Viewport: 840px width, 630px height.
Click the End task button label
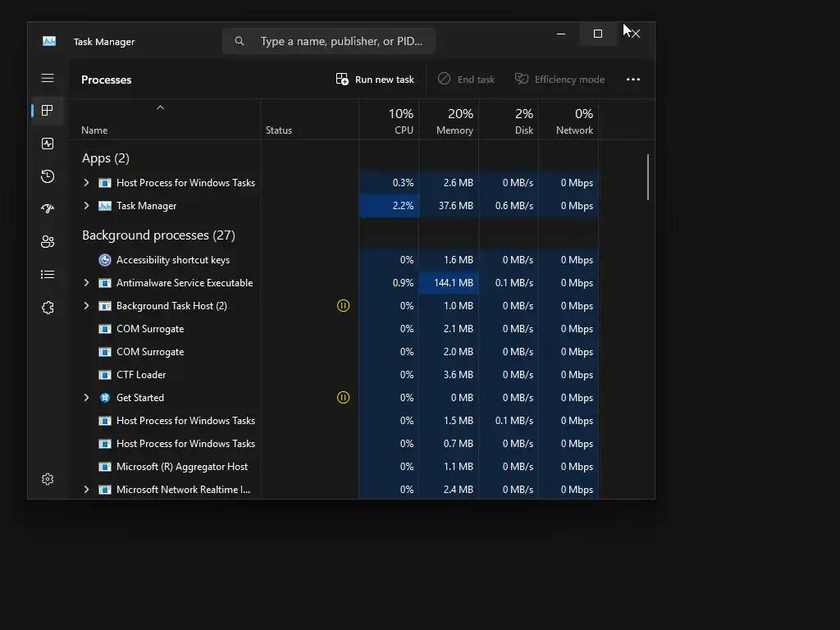(477, 80)
